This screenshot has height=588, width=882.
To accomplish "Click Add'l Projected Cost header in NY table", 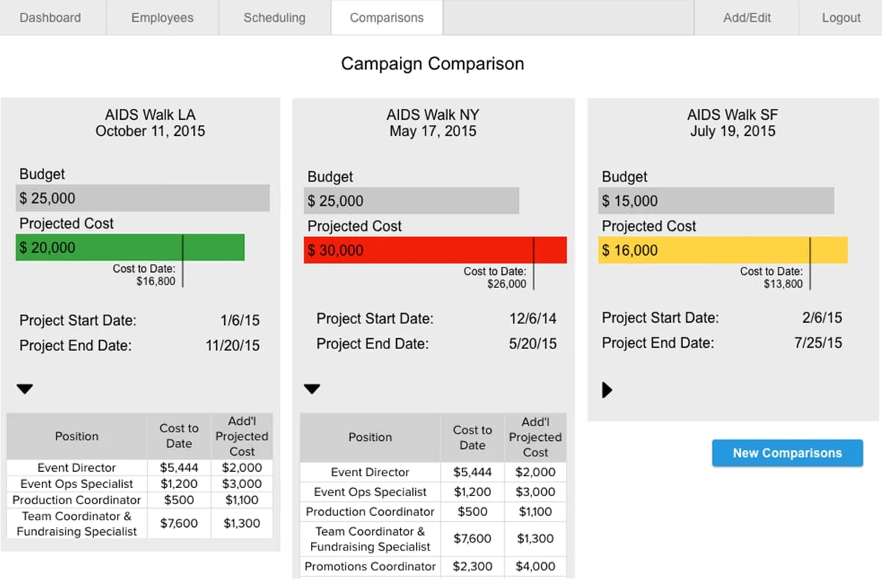I will [535, 437].
